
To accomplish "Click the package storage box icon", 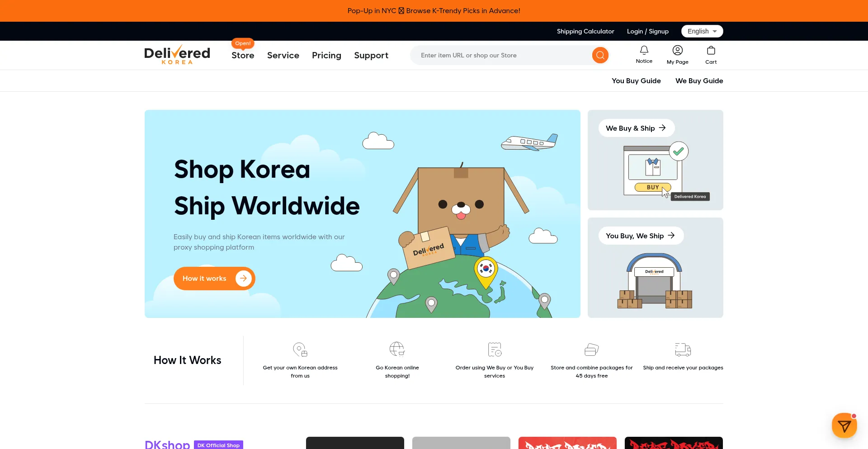I will click(591, 350).
